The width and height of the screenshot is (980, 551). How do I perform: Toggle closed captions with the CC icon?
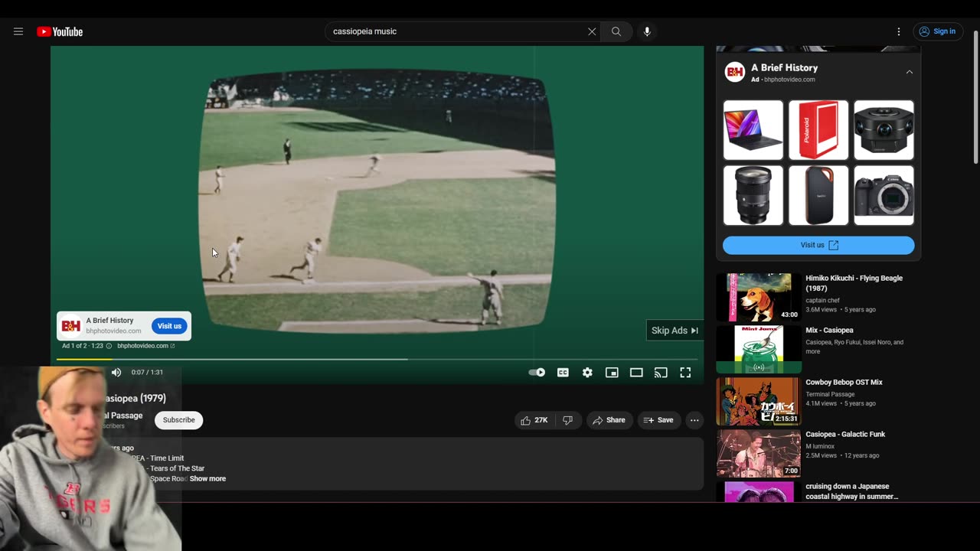point(563,373)
